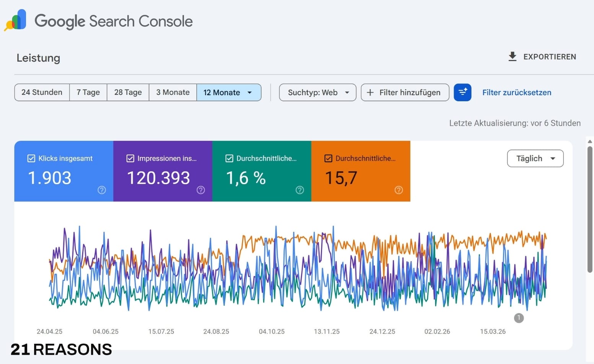This screenshot has height=364, width=594.
Task: Select the 7 Tage range tab
Action: click(x=88, y=93)
